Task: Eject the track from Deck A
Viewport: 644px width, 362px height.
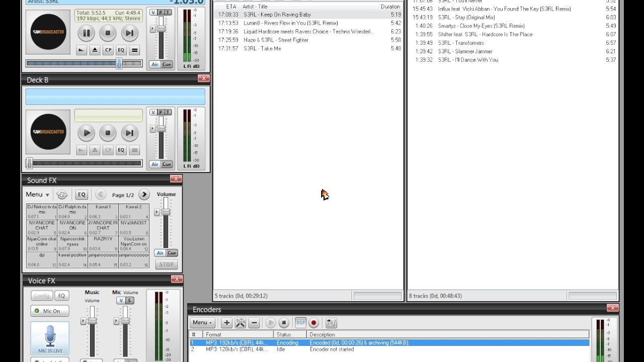Action: click(x=95, y=50)
